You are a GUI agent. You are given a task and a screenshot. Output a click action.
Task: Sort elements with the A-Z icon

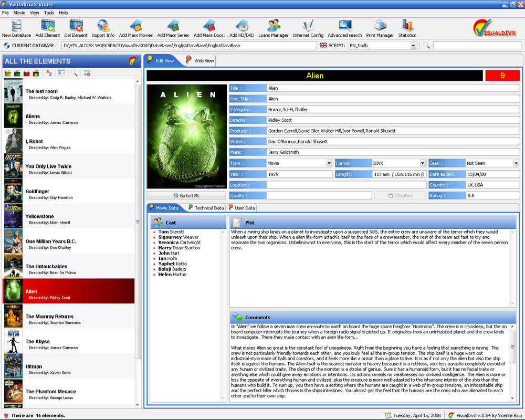[49, 73]
